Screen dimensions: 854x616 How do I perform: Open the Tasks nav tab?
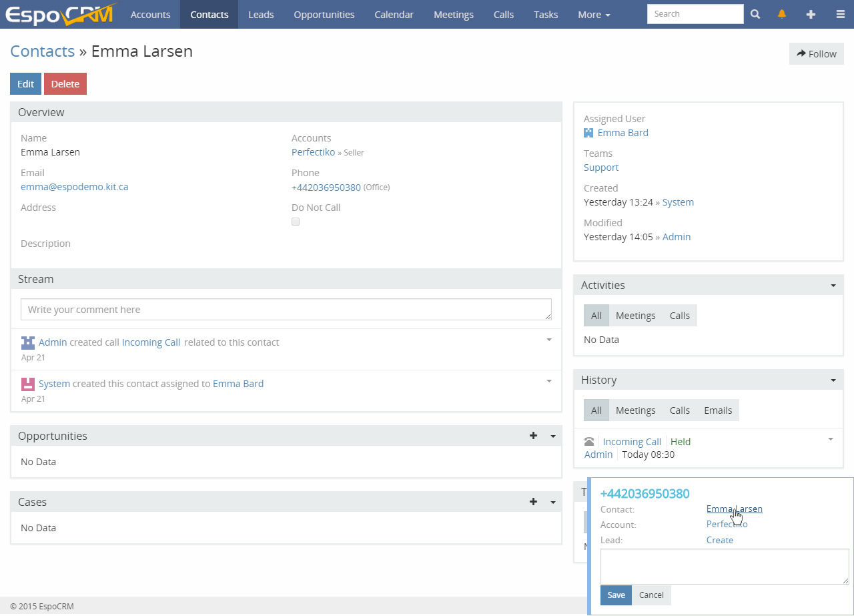pos(546,14)
